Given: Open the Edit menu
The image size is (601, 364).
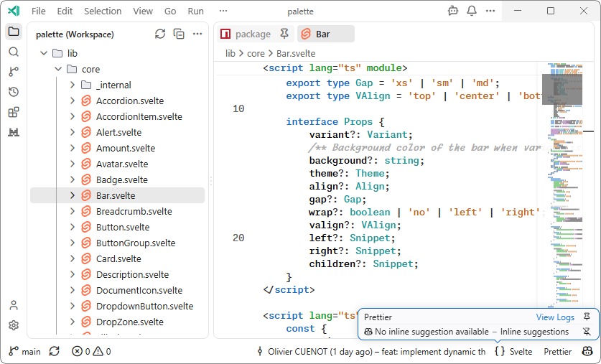Looking at the screenshot, I should click(x=65, y=11).
